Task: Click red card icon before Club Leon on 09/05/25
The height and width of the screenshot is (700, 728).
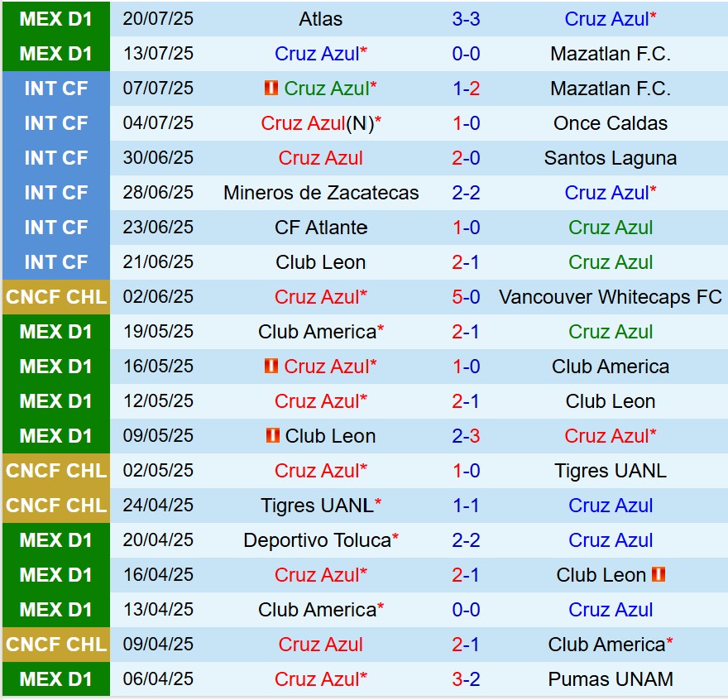Action: click(x=272, y=436)
